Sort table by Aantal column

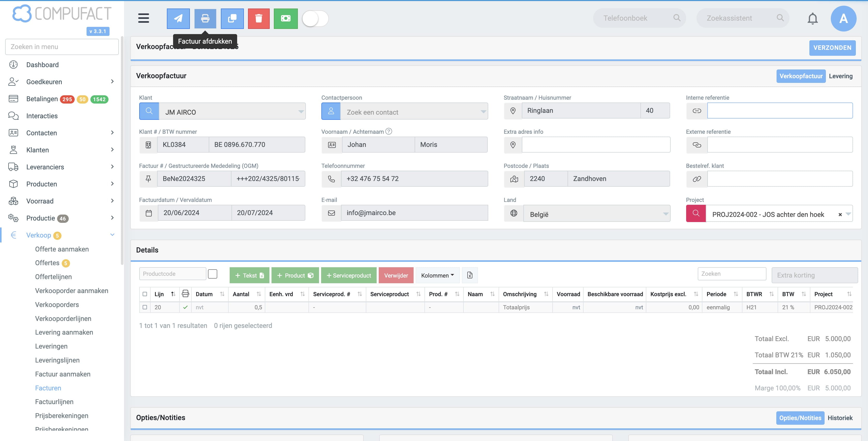tap(247, 294)
